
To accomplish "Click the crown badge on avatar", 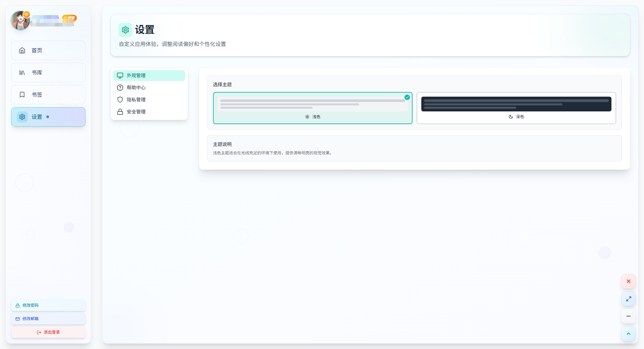I will click(26, 14).
